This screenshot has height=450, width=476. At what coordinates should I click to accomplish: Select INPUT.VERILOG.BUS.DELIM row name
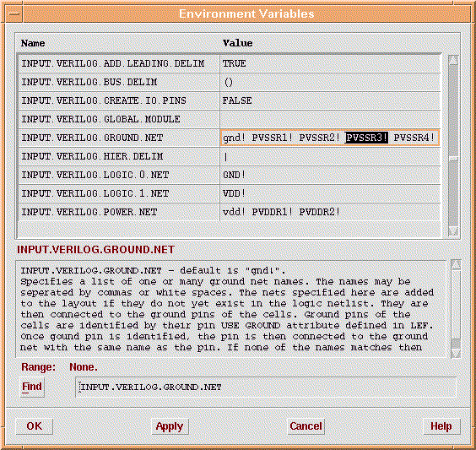(89, 82)
